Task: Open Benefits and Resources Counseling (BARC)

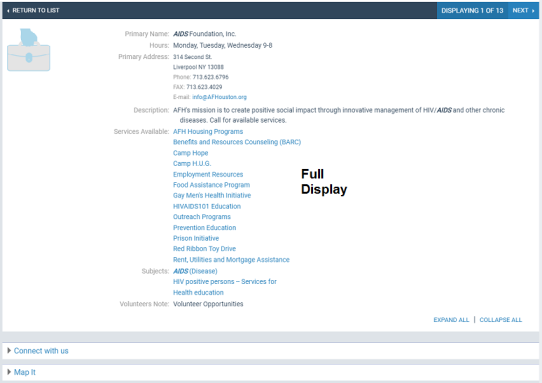Action: (x=237, y=142)
